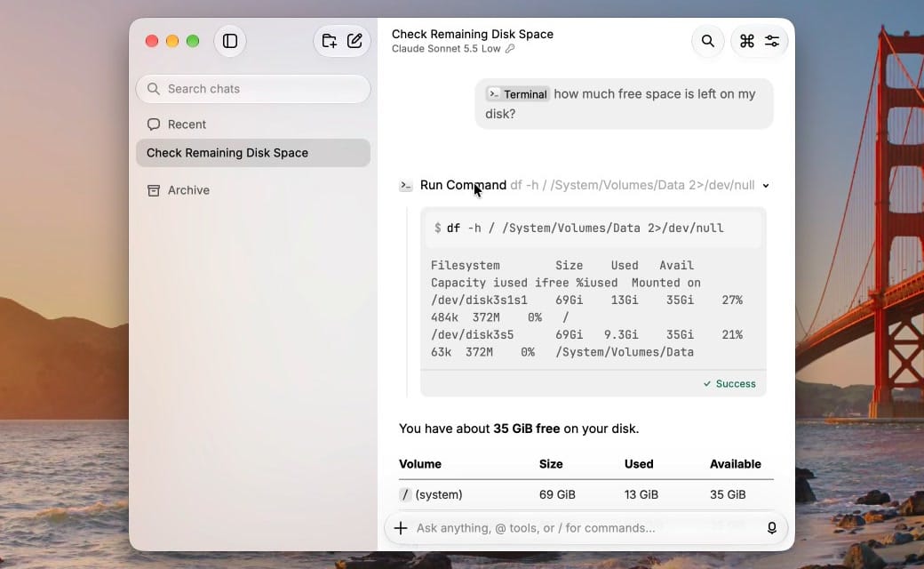Open the Claude Sonnet 5.5 Low model selector
Image resolution: width=924 pixels, height=569 pixels.
[x=446, y=49]
